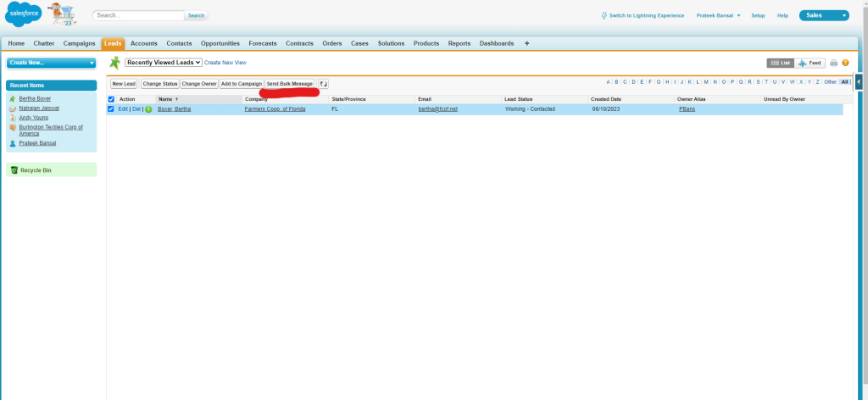Click the green plus icon in Bertha's row
Viewport: 868px width, 400px height.
[148, 109]
